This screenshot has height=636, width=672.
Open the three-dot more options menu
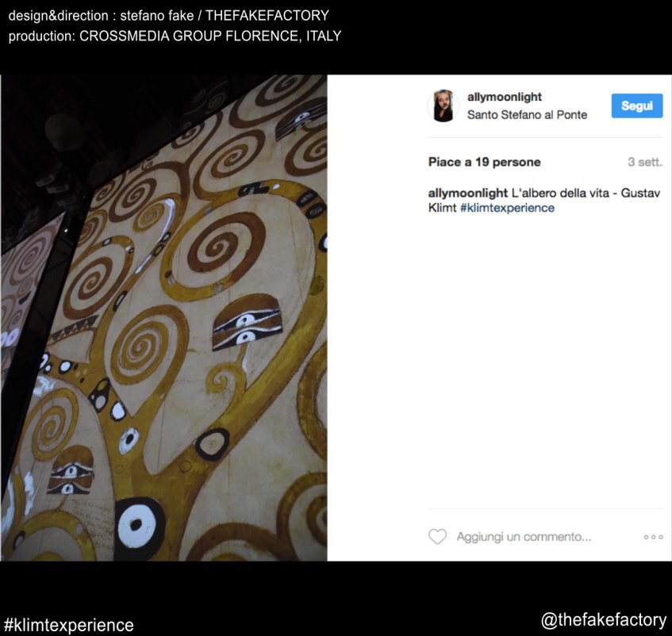point(653,537)
